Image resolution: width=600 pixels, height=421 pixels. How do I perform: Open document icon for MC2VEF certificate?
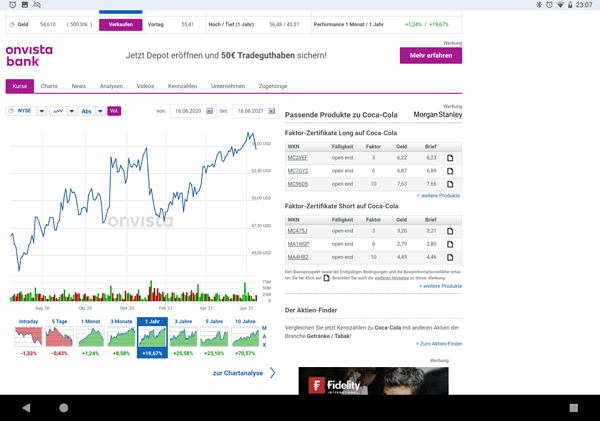[449, 158]
